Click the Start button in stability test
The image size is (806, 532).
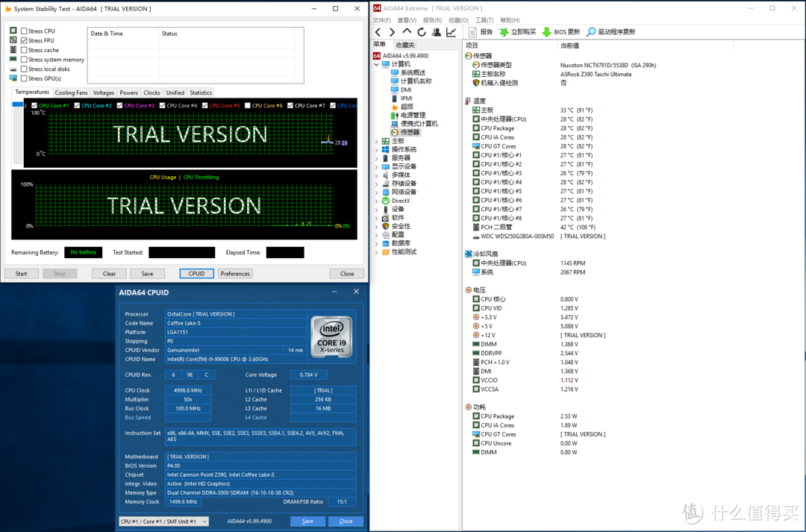coord(21,273)
